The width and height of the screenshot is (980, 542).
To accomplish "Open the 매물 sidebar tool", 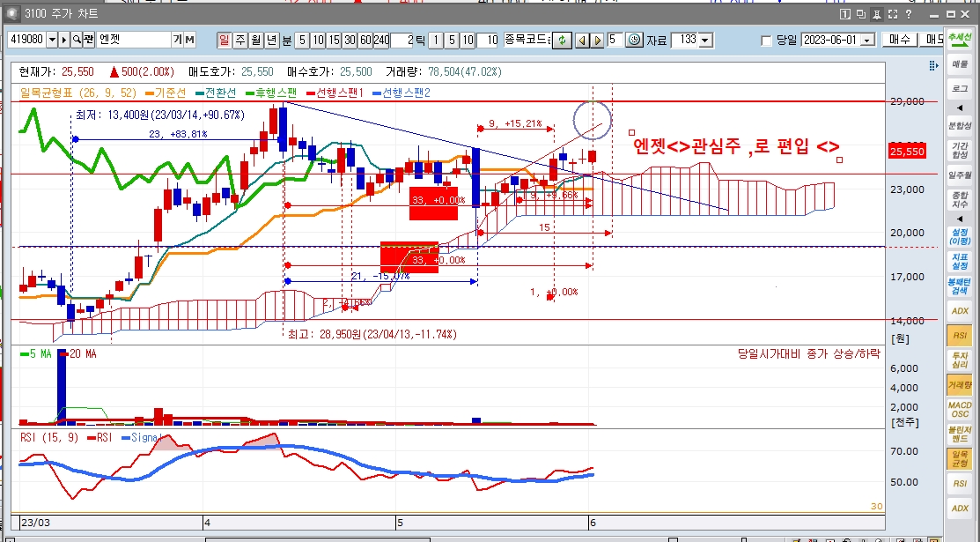I will (x=960, y=63).
